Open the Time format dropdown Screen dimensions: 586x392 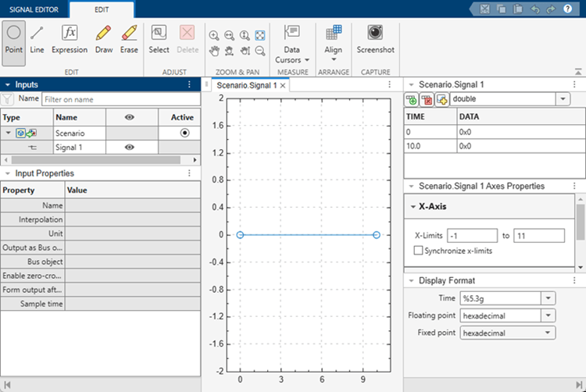point(548,298)
